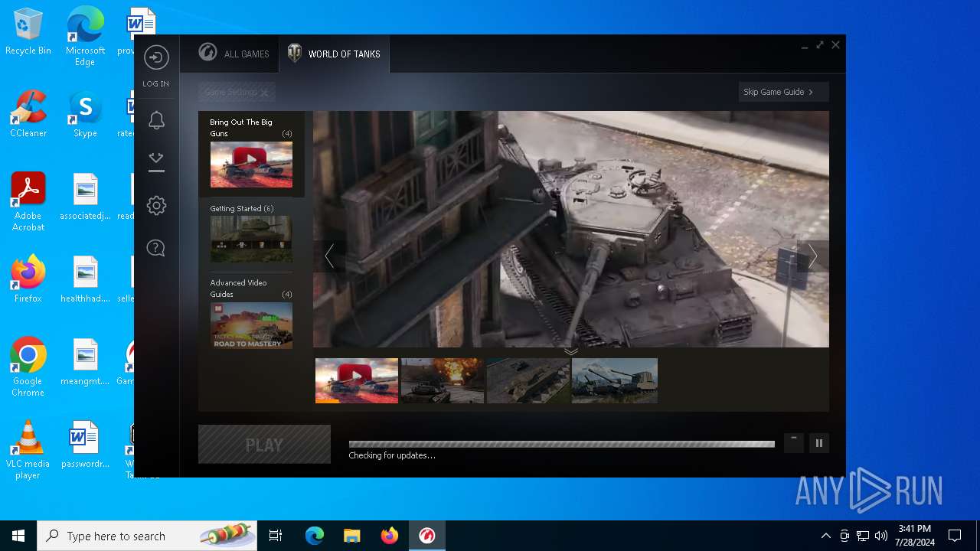Select Skype desktop shortcut
Image resolution: width=980 pixels, height=551 pixels.
coord(85,115)
